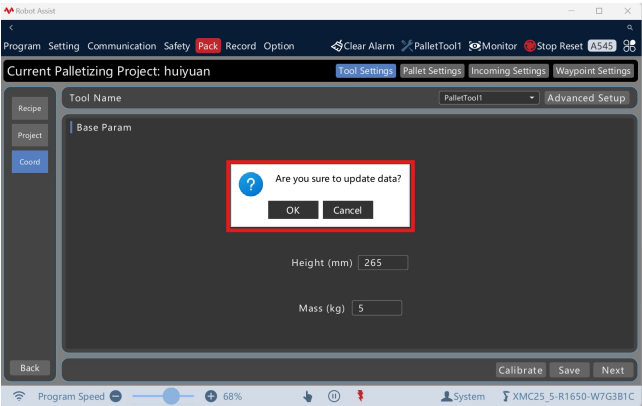Image resolution: width=642 pixels, height=406 pixels.
Task: Switch to Tool Settings tab
Action: [366, 71]
